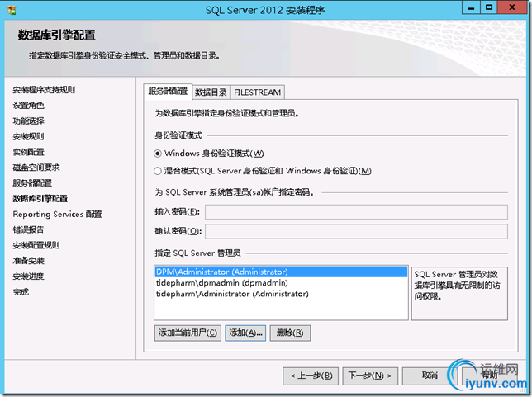Click 功能选择 step in sidebar
Image resolution: width=532 pixels, height=397 pixels.
point(28,121)
